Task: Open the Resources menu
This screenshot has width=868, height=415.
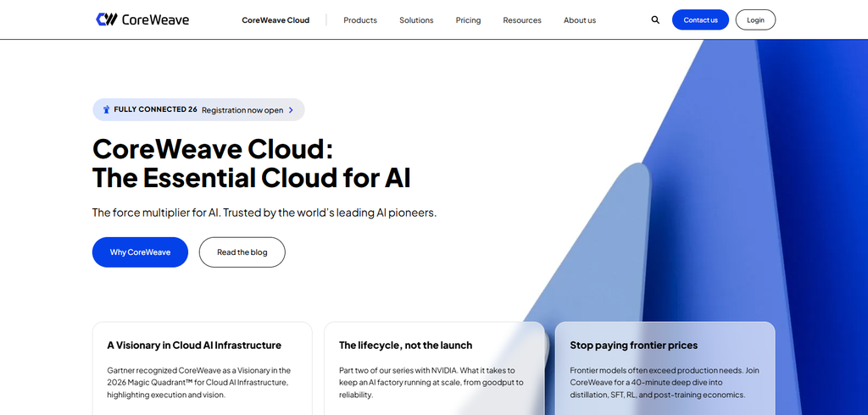Action: pos(522,20)
